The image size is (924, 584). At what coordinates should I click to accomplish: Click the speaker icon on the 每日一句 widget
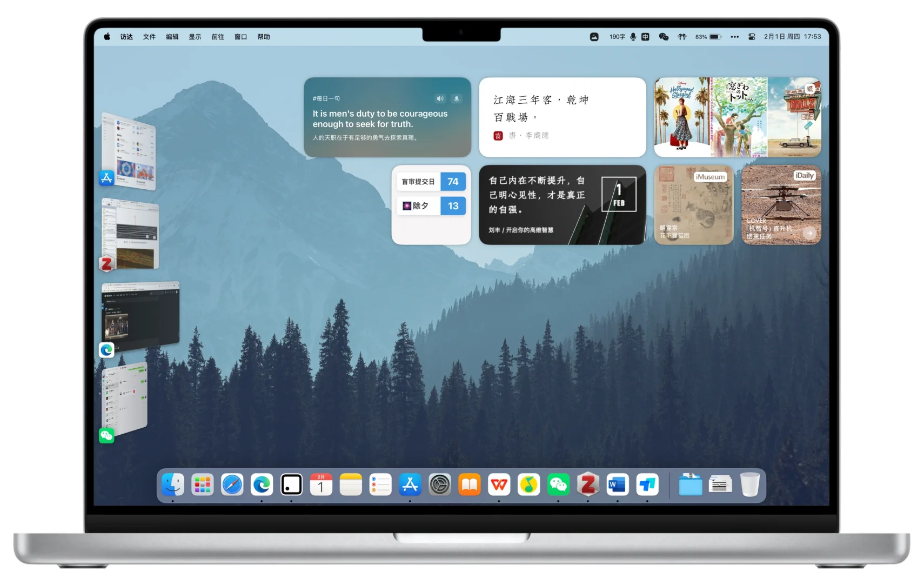(x=439, y=99)
